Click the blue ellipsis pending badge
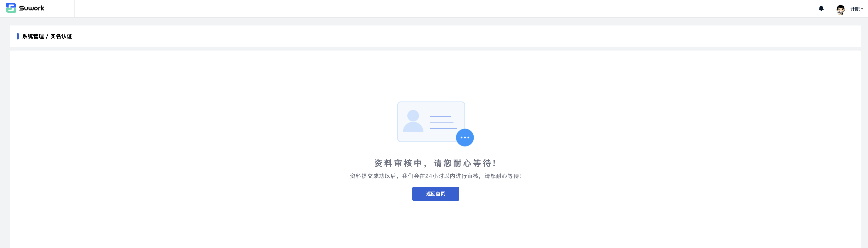The width and height of the screenshot is (868, 248). pyautogui.click(x=465, y=138)
